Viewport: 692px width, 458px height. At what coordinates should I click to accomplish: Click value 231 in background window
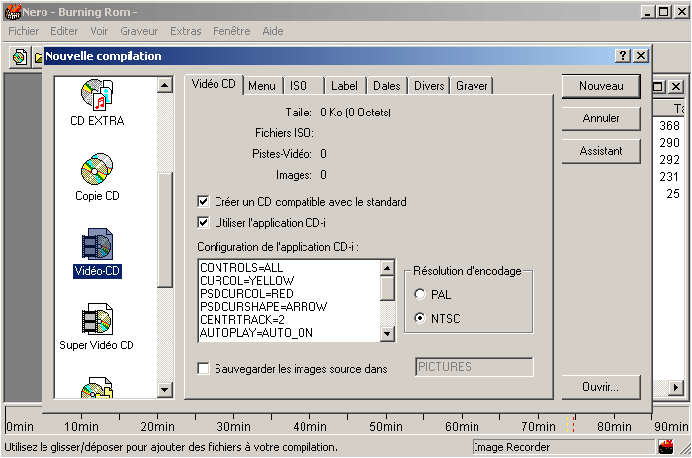tap(669, 176)
